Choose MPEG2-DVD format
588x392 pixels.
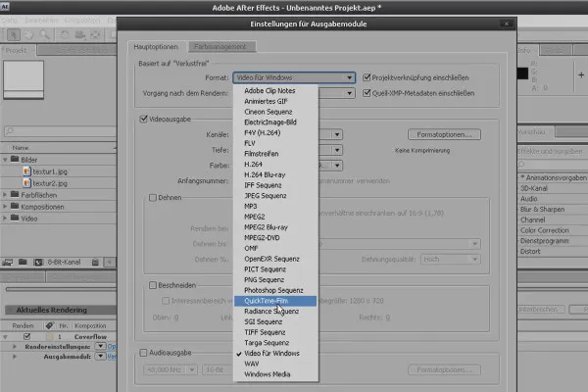point(262,238)
